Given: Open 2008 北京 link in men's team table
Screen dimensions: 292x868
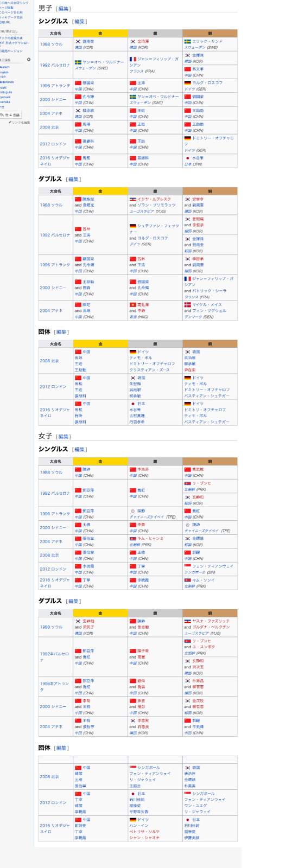Looking at the screenshot, I should pyautogui.click(x=49, y=361).
